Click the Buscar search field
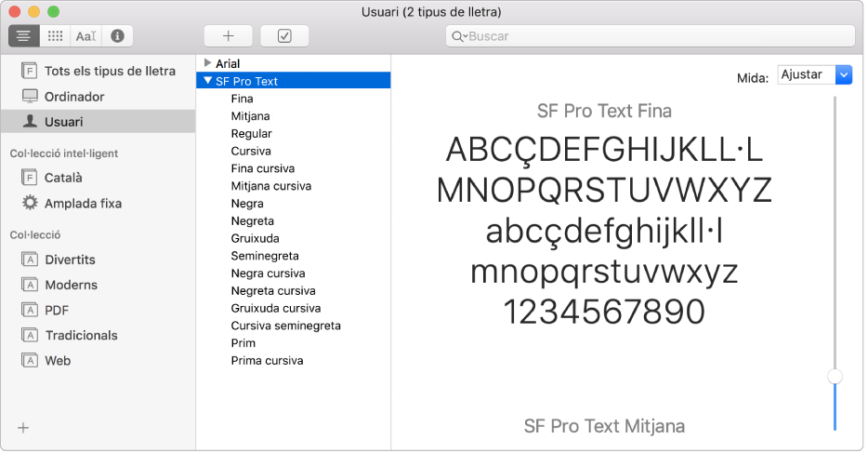868x453 pixels. coord(651,36)
